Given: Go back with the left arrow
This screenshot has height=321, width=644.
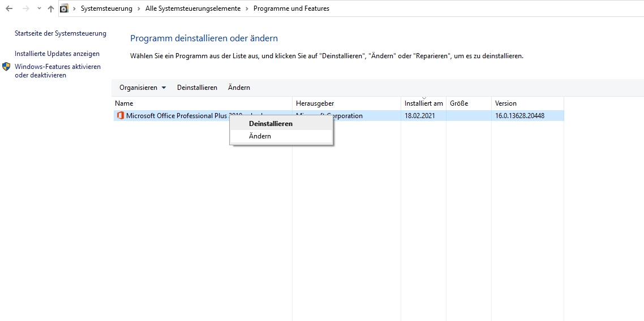Looking at the screenshot, I should pos(9,8).
